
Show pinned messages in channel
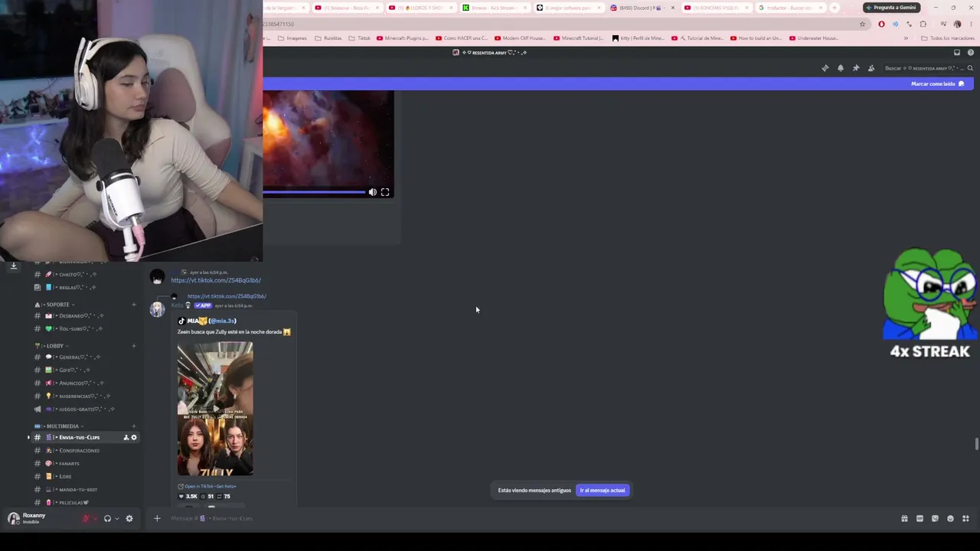856,68
